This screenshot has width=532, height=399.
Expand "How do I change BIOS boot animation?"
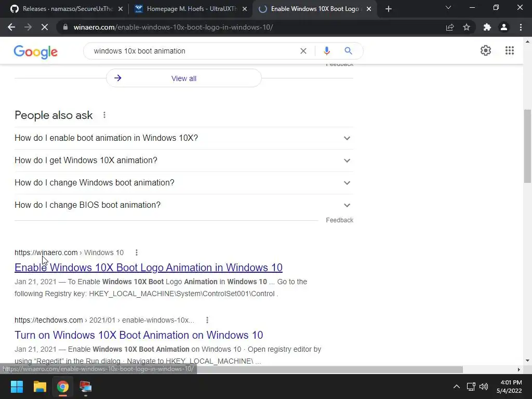coord(184,205)
